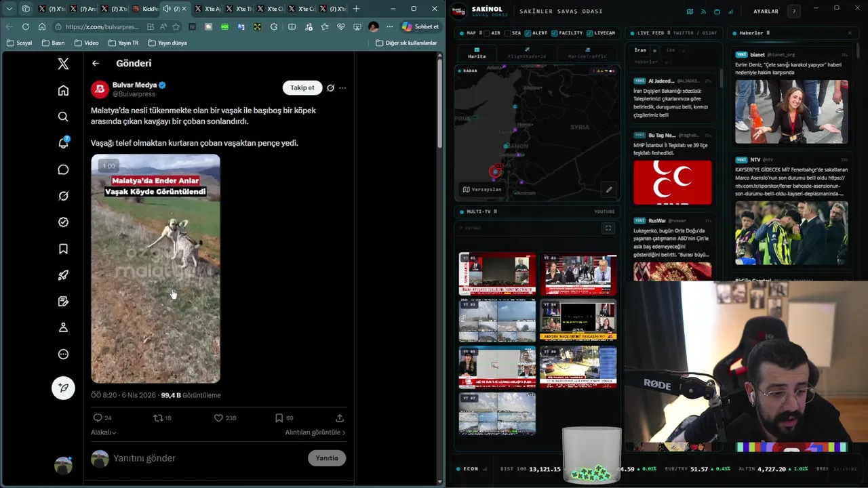Open the YT #1 TV stream thumbnail
The height and width of the screenshot is (488, 868).
click(497, 273)
